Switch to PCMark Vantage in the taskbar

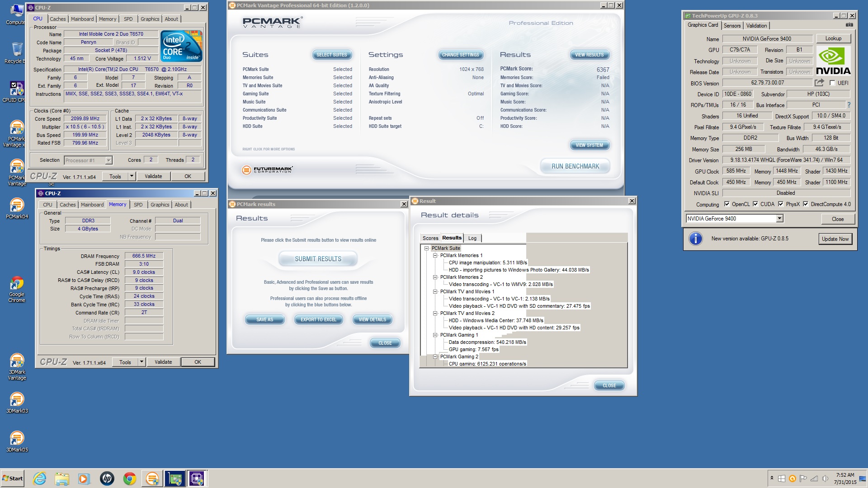pyautogui.click(x=152, y=479)
